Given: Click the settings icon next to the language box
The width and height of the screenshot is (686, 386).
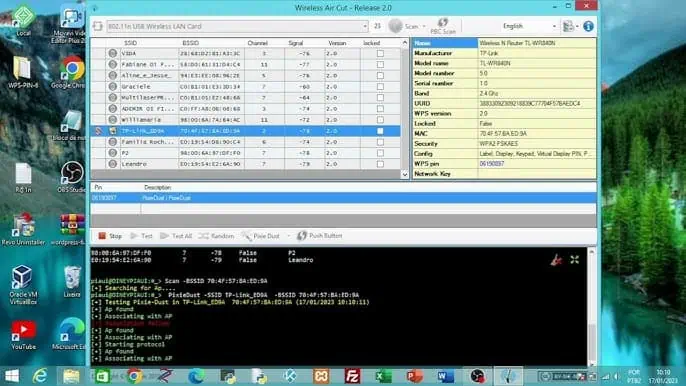Looking at the screenshot, I should [568, 26].
